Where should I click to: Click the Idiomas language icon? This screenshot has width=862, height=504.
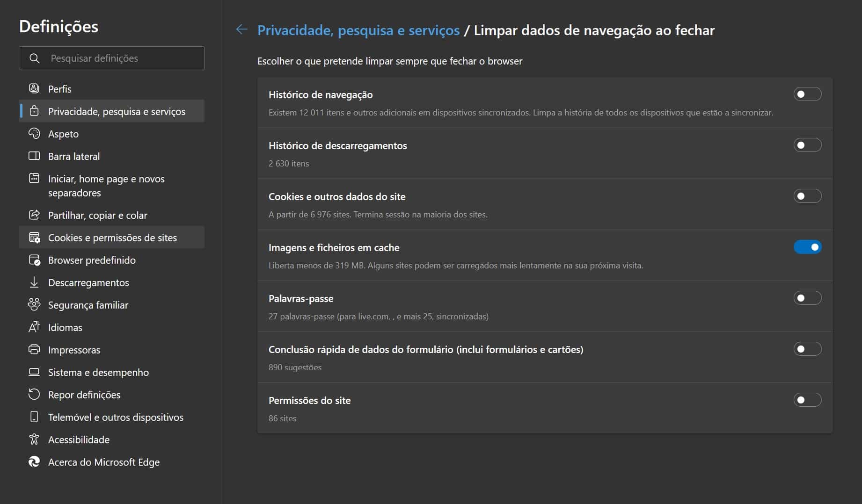[34, 327]
